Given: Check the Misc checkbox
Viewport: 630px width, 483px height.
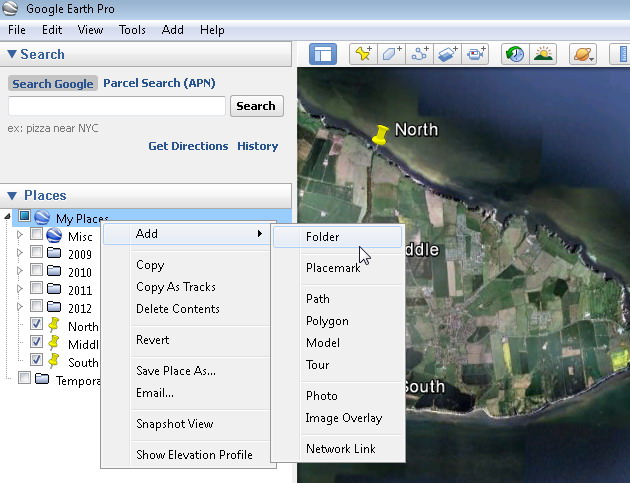Looking at the screenshot, I should click(36, 234).
